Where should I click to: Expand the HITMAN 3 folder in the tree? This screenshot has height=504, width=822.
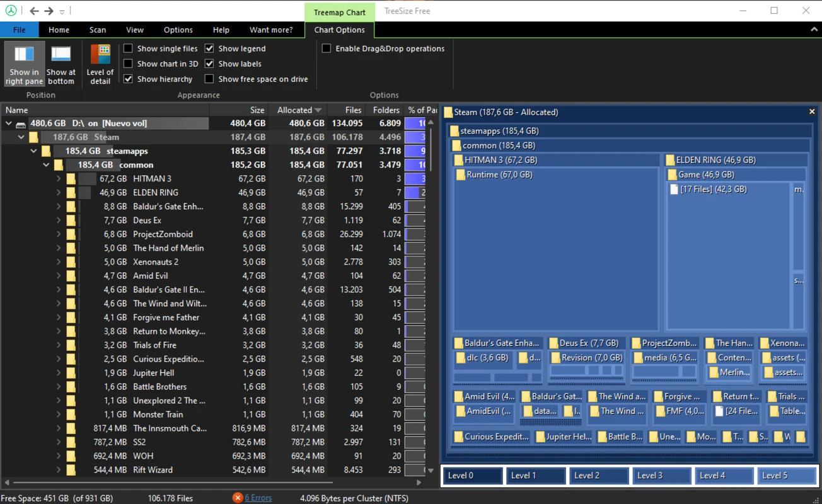(x=58, y=178)
